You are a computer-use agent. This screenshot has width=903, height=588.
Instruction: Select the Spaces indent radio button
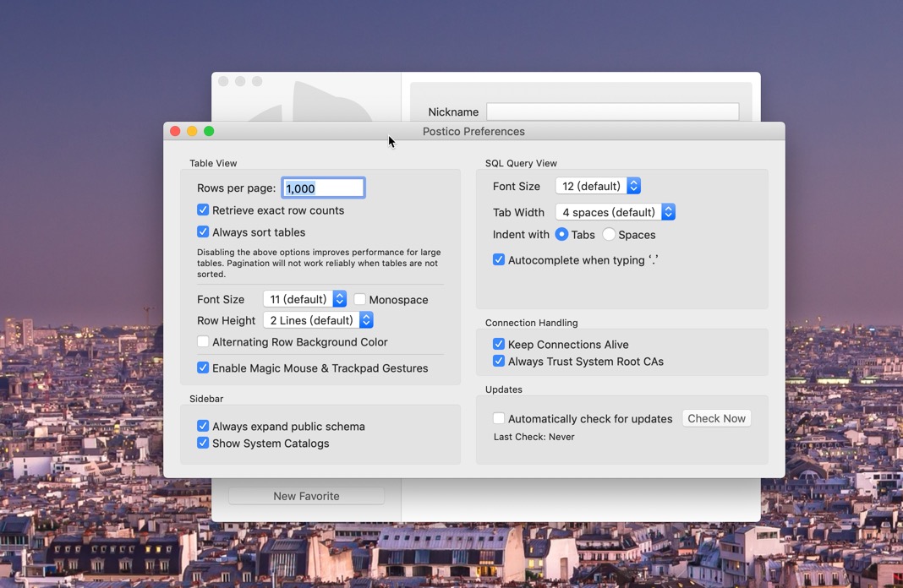tap(609, 234)
